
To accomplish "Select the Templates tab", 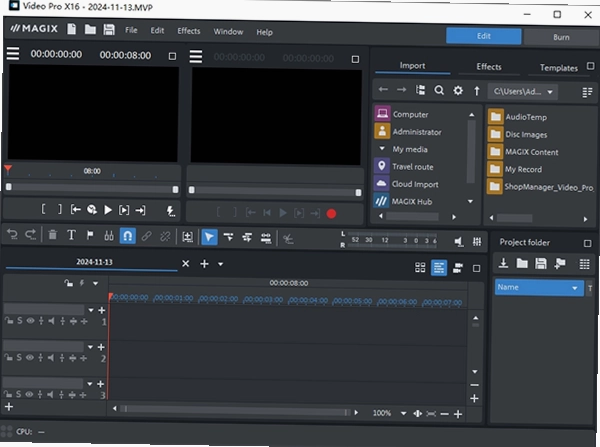I will 558,68.
